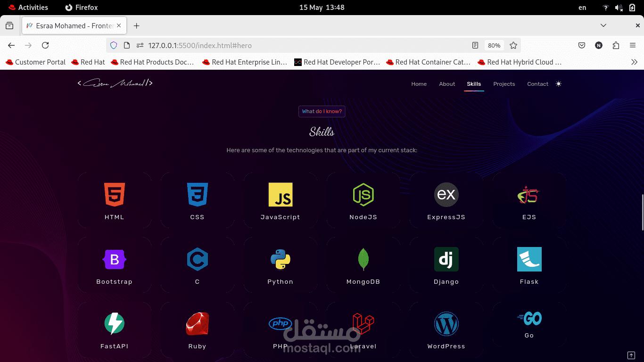Open Red Hat Hybrid Cloud bookmark
Viewport: 644px width, 362px height.
pyautogui.click(x=520, y=62)
